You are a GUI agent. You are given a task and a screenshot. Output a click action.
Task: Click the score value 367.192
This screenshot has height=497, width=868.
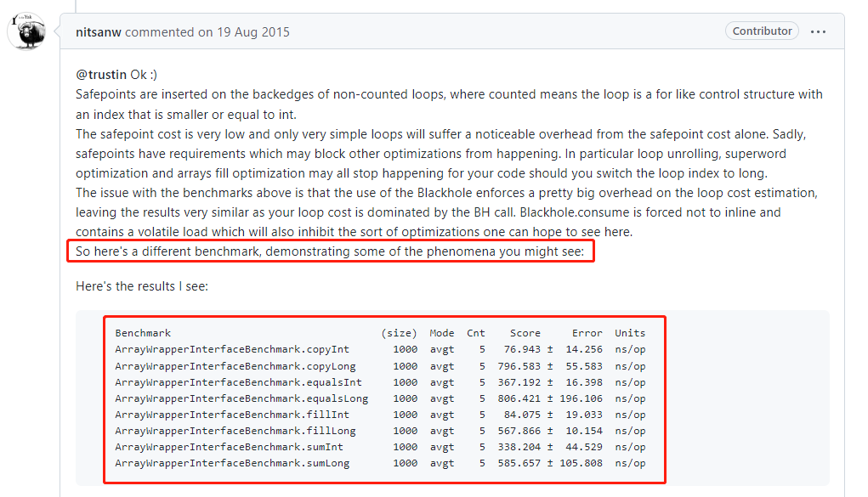click(x=519, y=381)
